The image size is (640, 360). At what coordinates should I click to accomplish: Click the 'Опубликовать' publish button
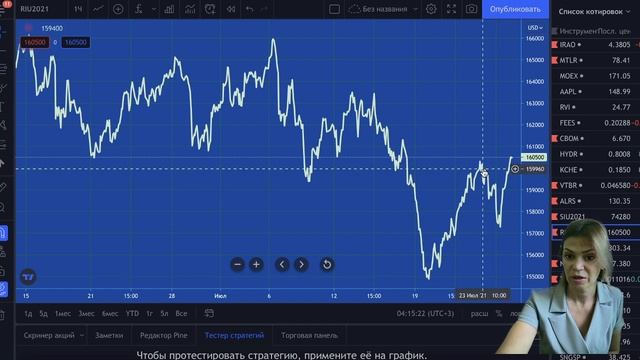515,9
